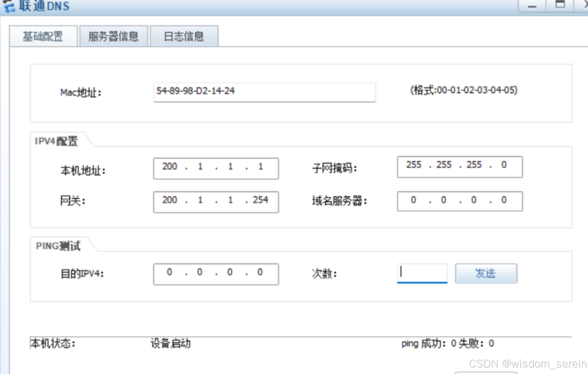The width and height of the screenshot is (588, 374).
Task: Click the 域名服务器: label
Action: [339, 201]
